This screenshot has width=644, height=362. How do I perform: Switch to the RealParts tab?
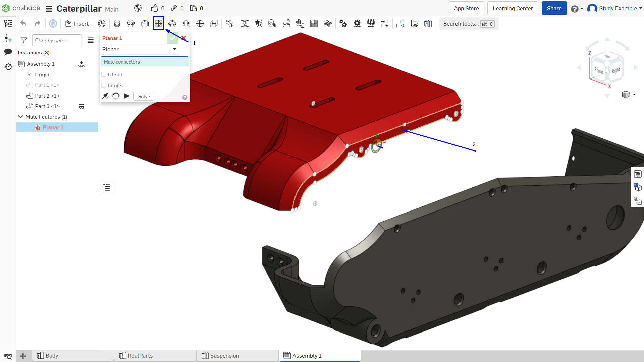point(155,356)
